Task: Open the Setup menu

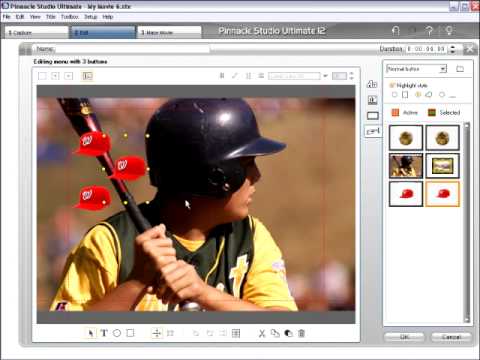Action: pos(90,17)
